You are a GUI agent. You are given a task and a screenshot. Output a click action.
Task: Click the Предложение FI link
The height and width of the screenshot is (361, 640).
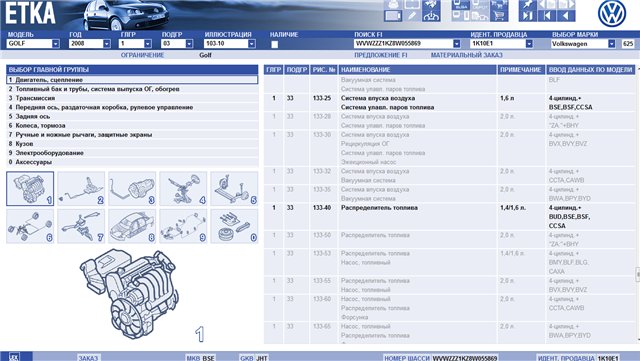381,55
